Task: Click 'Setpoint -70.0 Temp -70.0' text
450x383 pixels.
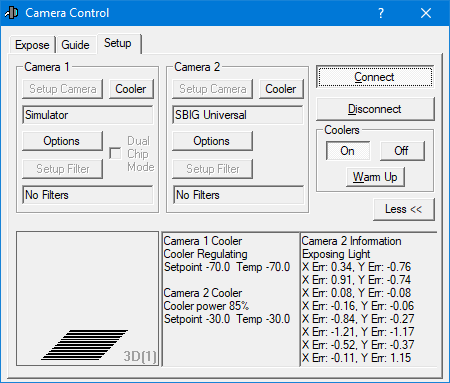Action: pyautogui.click(x=227, y=267)
